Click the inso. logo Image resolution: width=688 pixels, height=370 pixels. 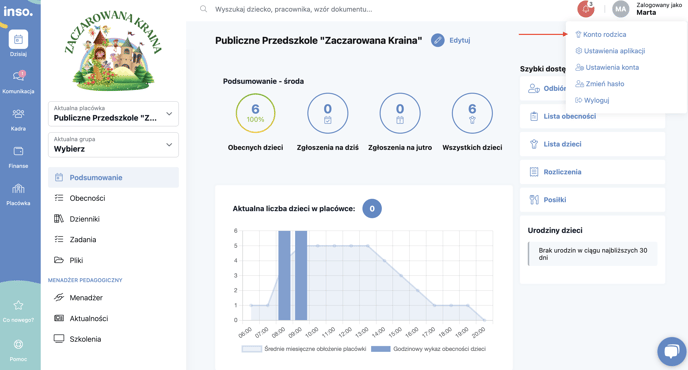18,11
